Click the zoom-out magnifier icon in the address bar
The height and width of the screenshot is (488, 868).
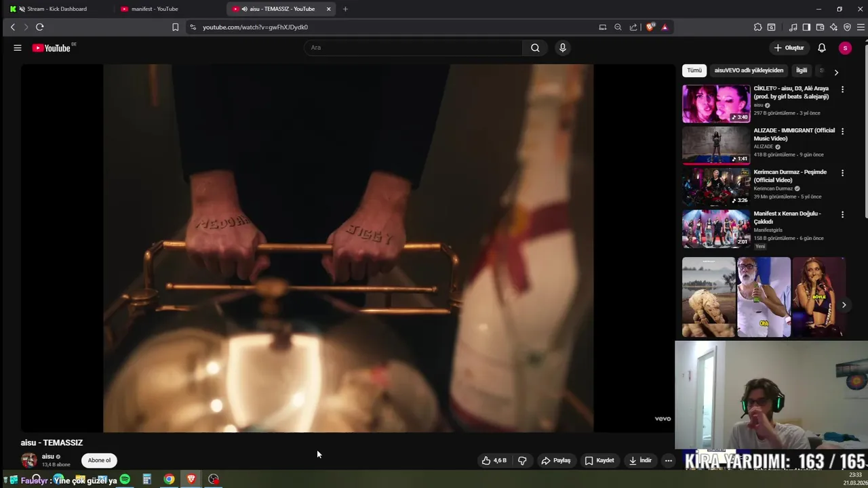[618, 27]
